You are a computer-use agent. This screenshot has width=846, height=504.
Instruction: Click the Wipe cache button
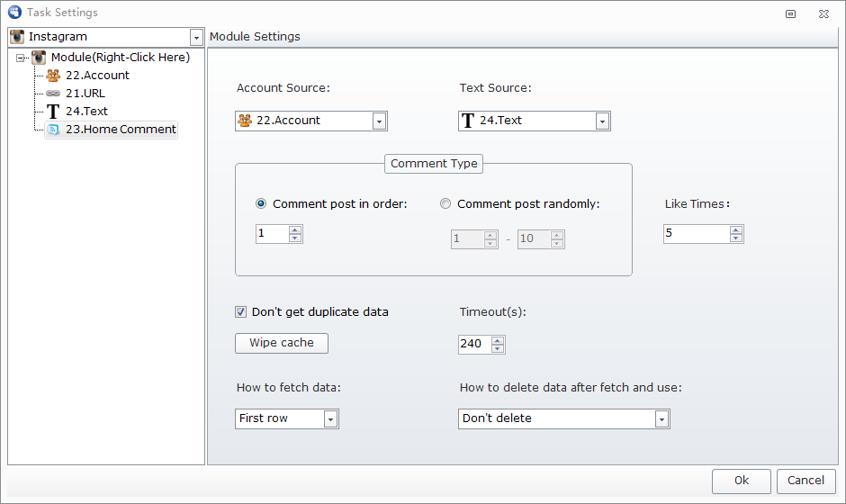pyautogui.click(x=282, y=343)
